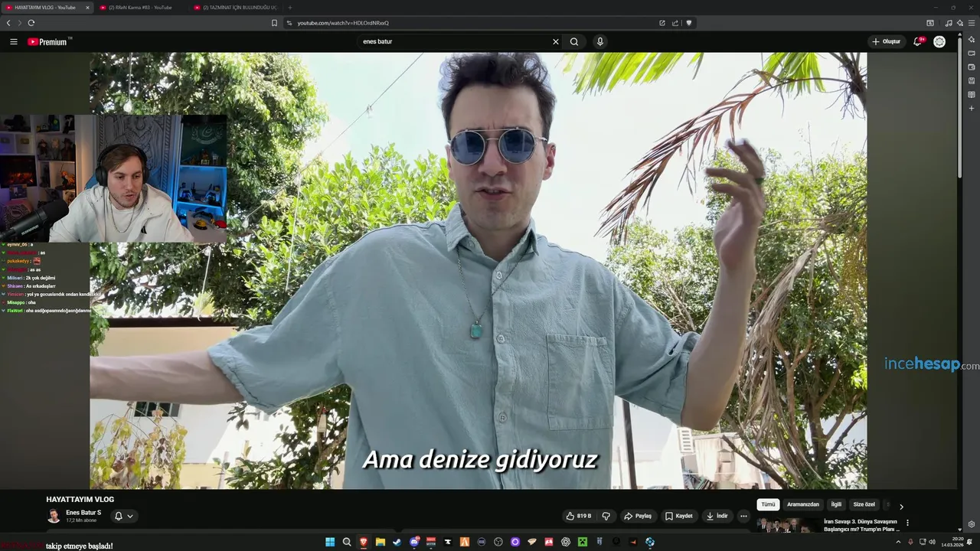Viewport: 980px width, 551px height.
Task: Open İran Savaşı 3. Dünya recommended video
Action: 861,525
